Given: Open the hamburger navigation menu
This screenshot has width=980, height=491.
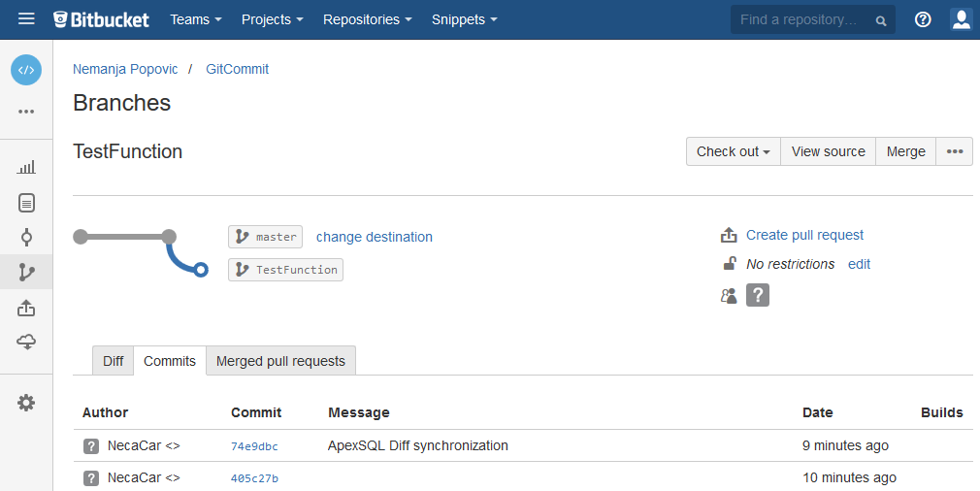Looking at the screenshot, I should click(26, 19).
